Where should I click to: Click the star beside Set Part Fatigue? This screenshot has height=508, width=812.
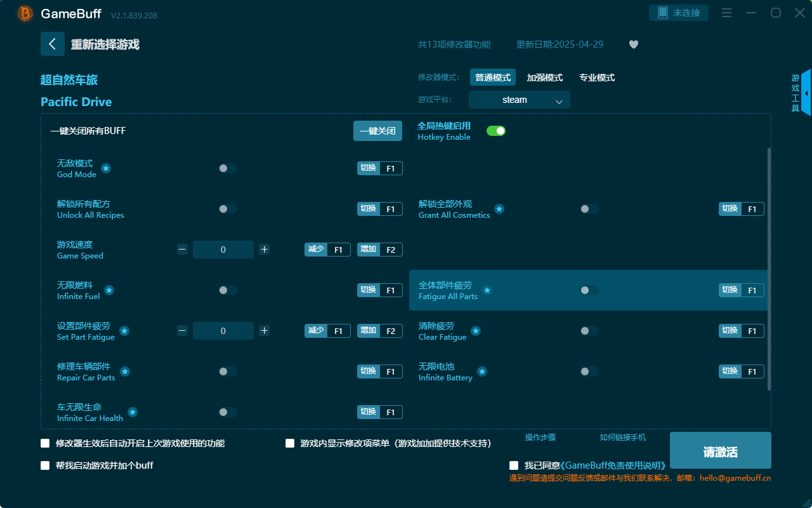(124, 331)
